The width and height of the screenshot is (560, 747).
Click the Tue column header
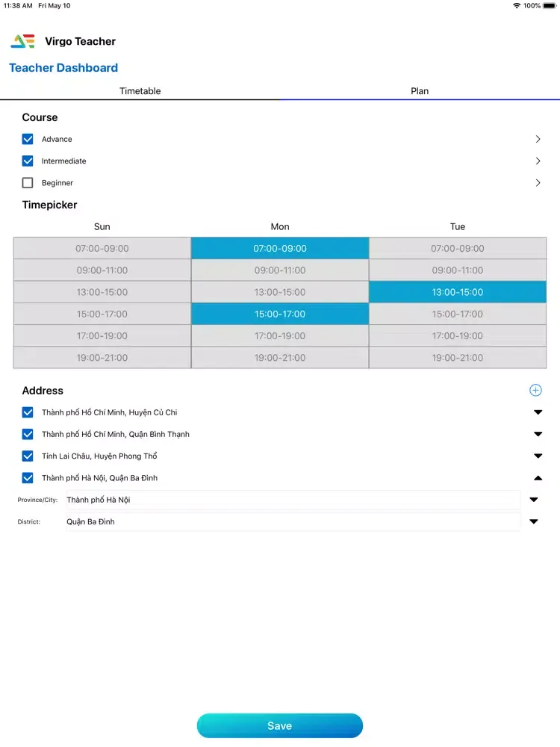coord(458,227)
